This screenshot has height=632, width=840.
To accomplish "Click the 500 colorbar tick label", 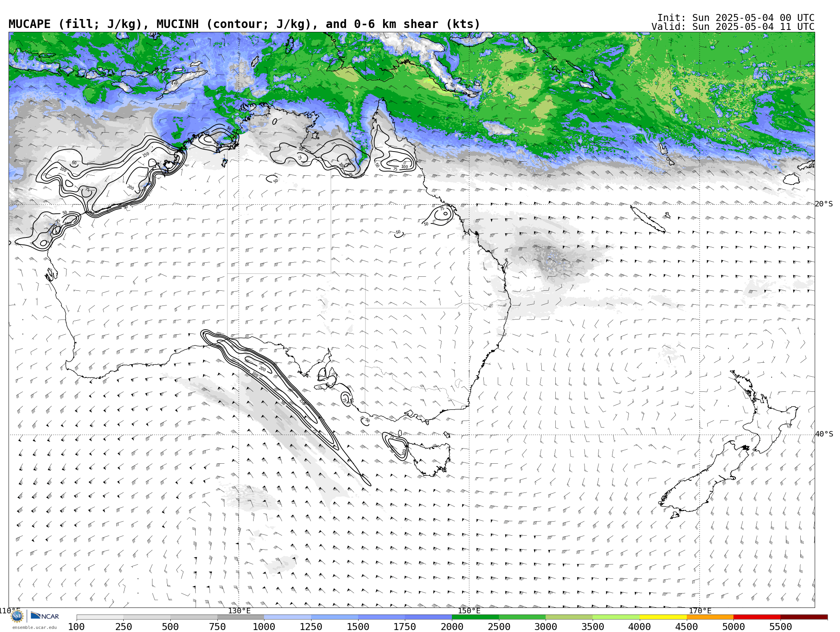I will coord(170,627).
